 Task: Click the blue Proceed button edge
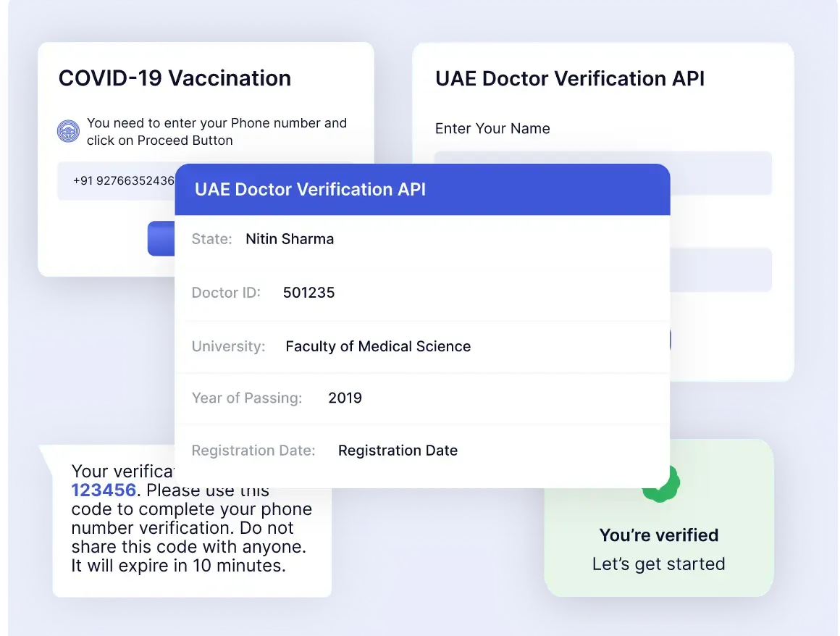161,238
